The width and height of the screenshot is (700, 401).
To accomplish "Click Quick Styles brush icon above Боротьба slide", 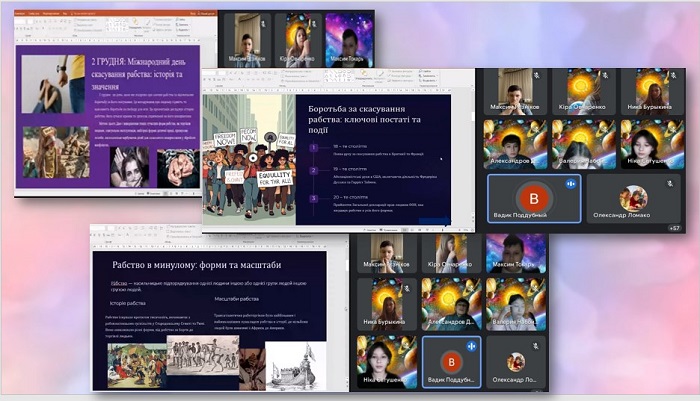I will tap(380, 75).
